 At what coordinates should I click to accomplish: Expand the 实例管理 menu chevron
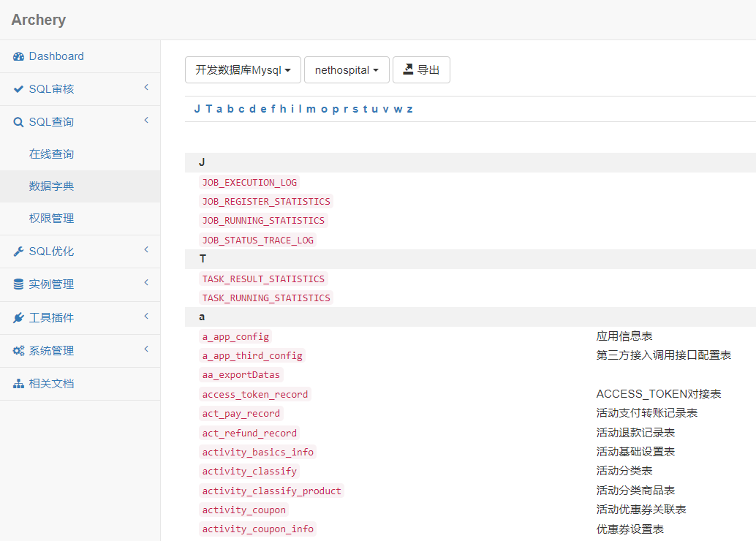146,283
